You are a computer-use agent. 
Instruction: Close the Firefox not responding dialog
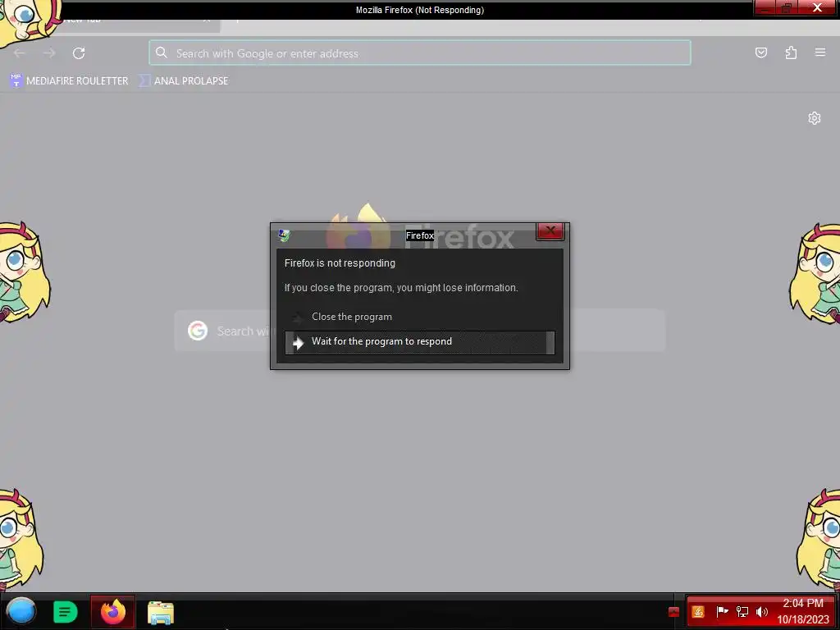[550, 231]
